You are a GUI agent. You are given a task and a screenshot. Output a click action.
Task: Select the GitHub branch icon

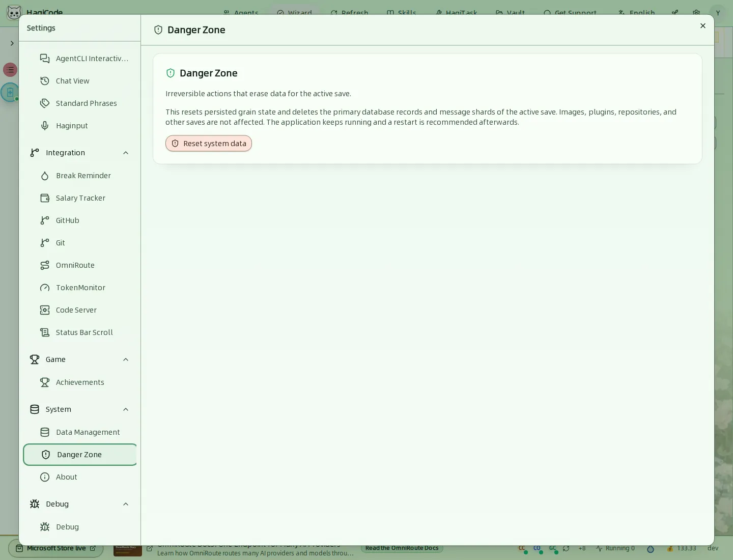(x=45, y=220)
